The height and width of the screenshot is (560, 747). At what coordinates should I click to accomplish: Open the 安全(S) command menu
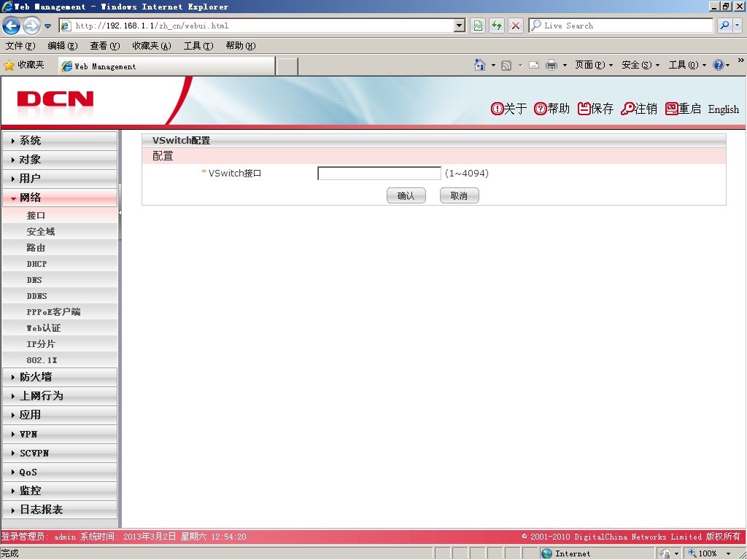tap(640, 65)
